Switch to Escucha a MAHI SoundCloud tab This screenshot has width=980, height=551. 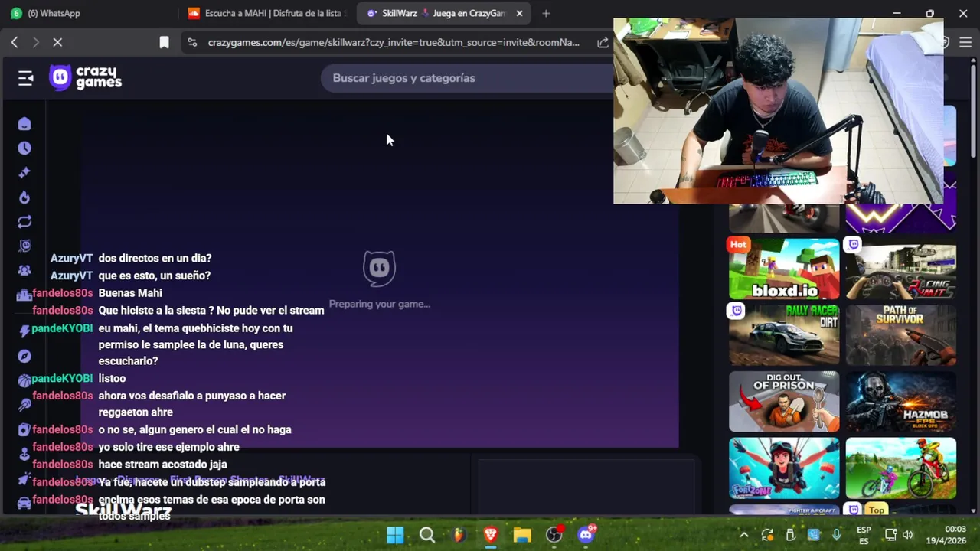pyautogui.click(x=268, y=13)
